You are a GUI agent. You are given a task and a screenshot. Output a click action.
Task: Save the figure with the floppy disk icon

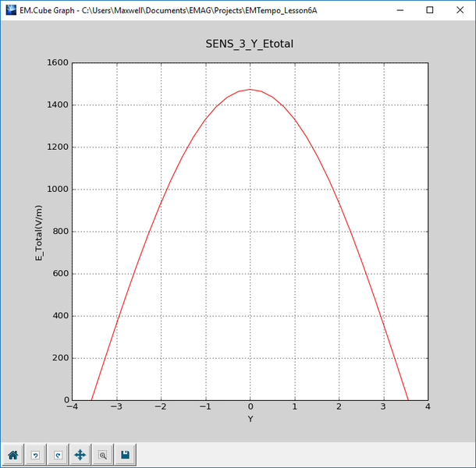point(125,455)
